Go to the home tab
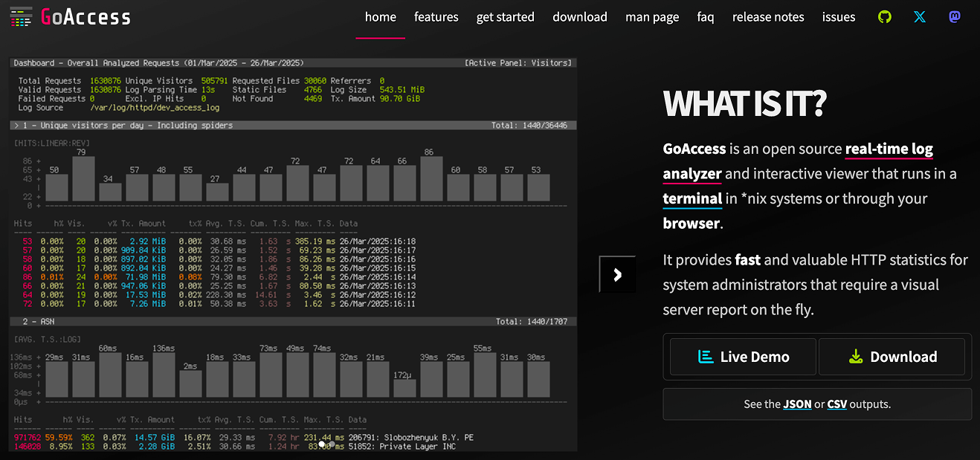This screenshot has width=980, height=460. click(381, 16)
